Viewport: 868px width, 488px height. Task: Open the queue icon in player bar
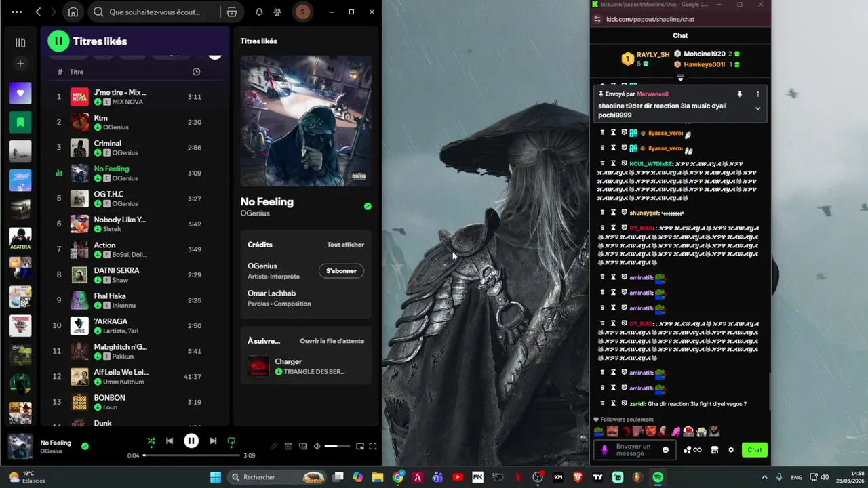pos(288,446)
